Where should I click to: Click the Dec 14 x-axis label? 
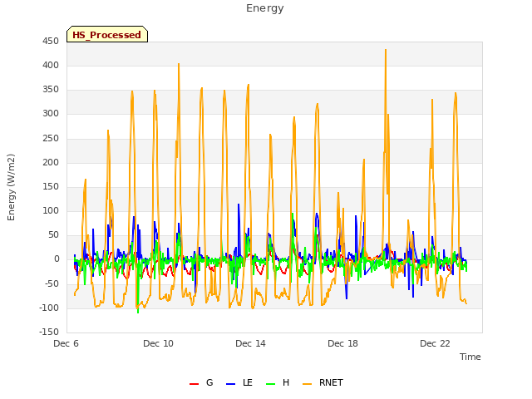pyautogui.click(x=250, y=343)
